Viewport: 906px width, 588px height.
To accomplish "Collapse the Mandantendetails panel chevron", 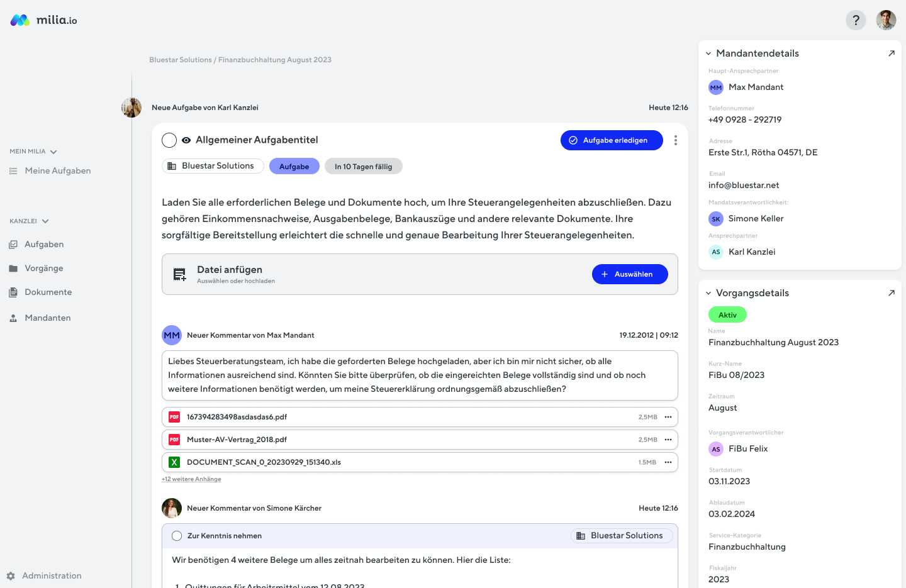I will coord(708,54).
